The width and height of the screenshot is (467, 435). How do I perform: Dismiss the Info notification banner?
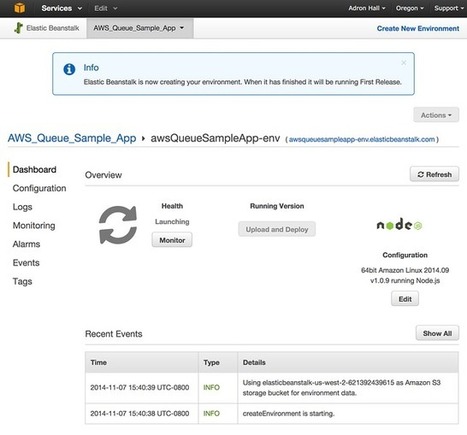[x=404, y=63]
